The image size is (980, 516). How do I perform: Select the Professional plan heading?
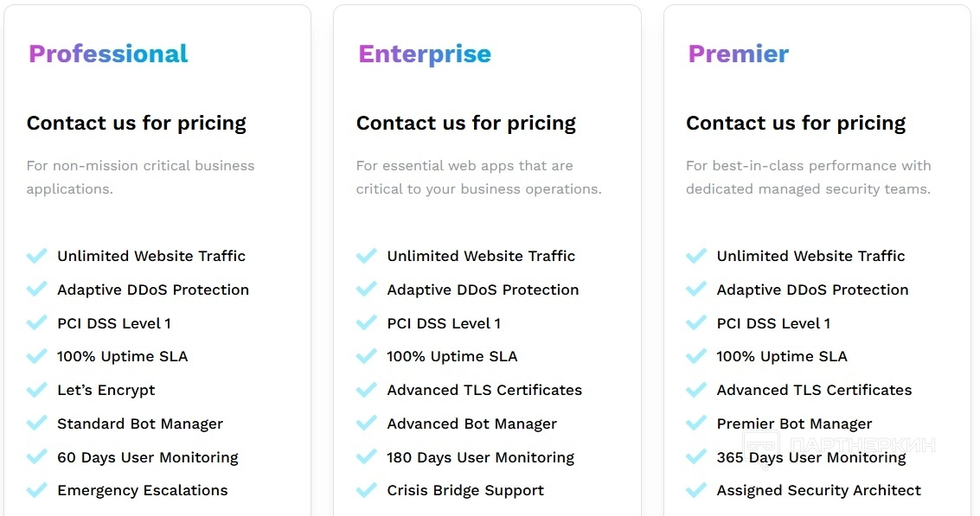pos(108,54)
